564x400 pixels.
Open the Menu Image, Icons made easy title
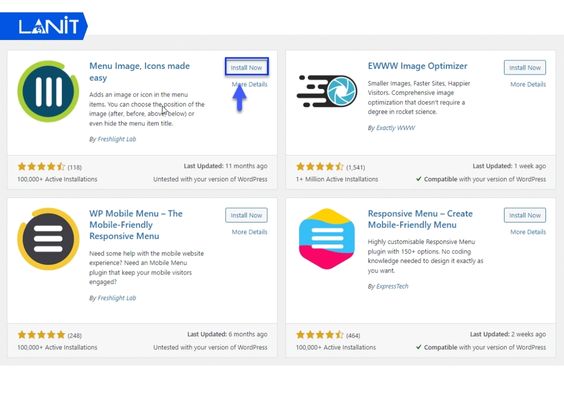(139, 72)
